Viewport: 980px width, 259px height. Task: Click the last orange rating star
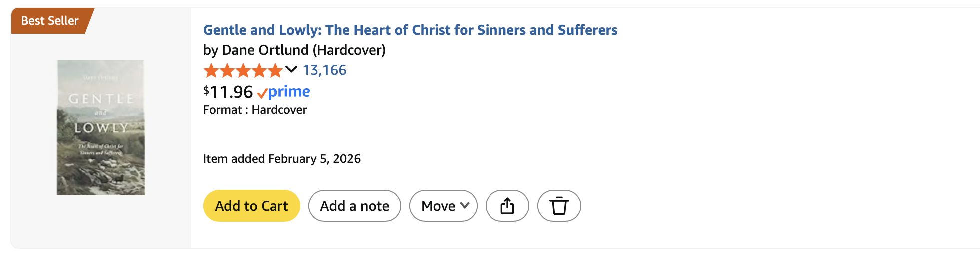click(275, 71)
